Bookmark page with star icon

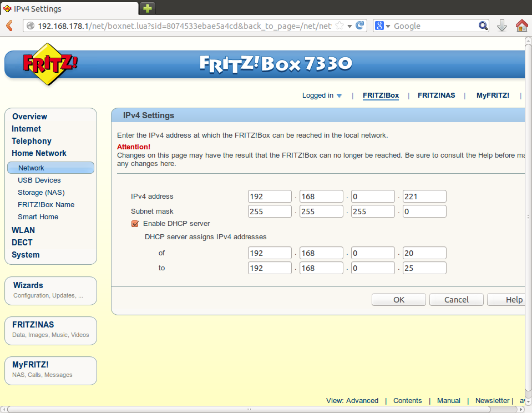tap(340, 26)
